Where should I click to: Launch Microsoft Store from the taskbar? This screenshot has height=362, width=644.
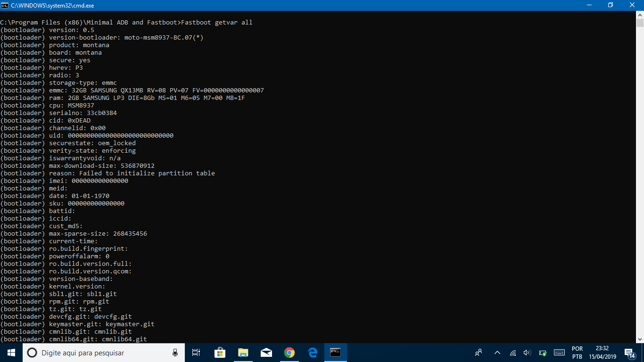pos(220,353)
